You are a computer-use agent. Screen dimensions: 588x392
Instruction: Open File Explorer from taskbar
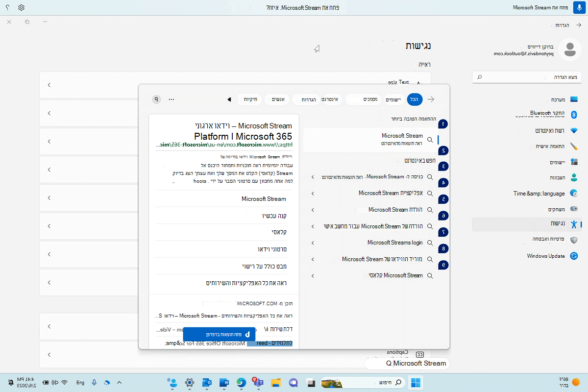276,382
